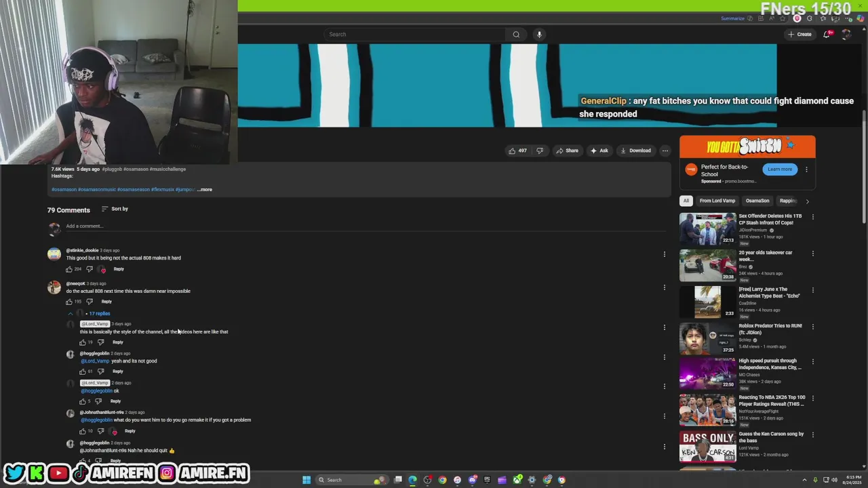
Task: Open options for Sex Offender video suggestion
Action: pos(813,217)
